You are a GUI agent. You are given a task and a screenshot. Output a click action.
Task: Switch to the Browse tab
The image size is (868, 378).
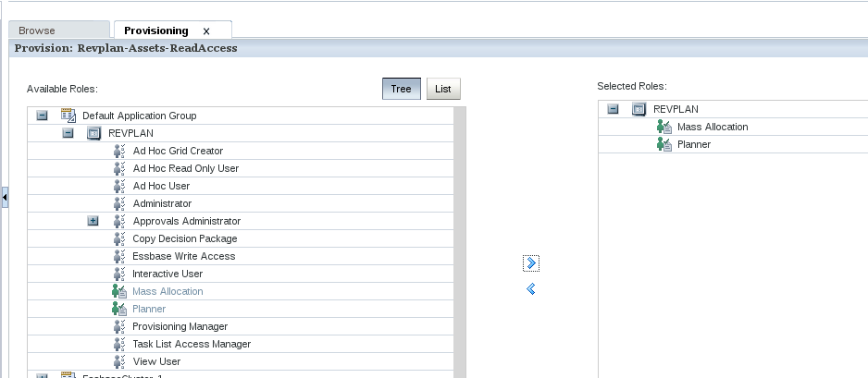58,30
